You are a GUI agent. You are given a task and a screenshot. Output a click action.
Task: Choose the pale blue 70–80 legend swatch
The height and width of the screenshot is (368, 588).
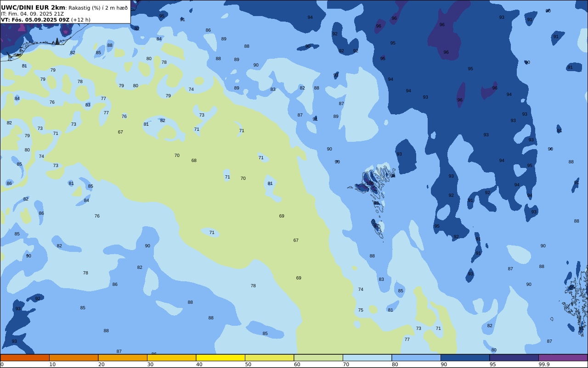367,357
